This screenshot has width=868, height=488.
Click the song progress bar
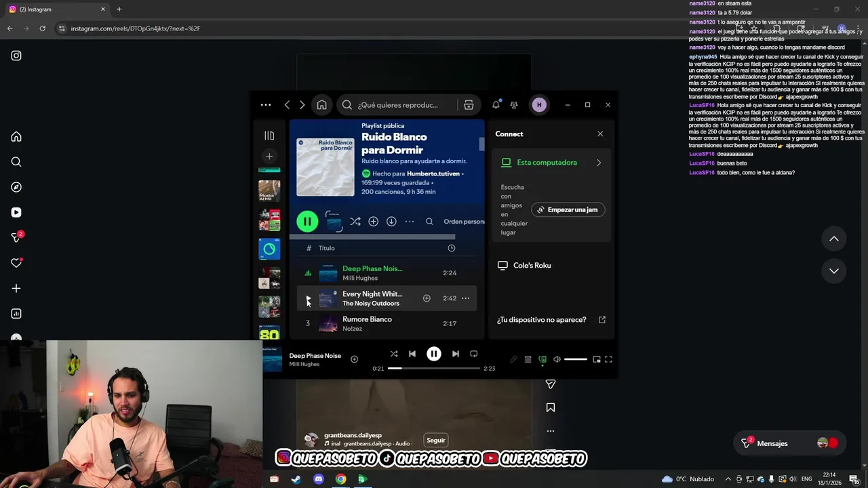click(434, 368)
